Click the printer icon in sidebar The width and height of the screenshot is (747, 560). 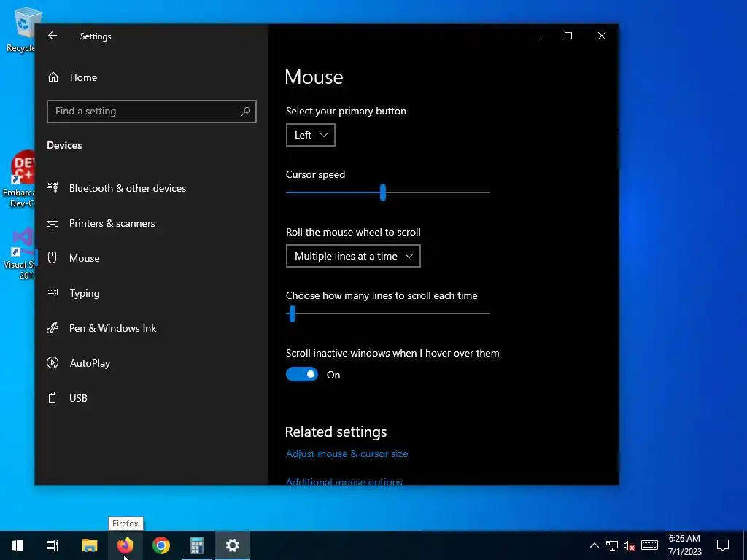point(53,222)
